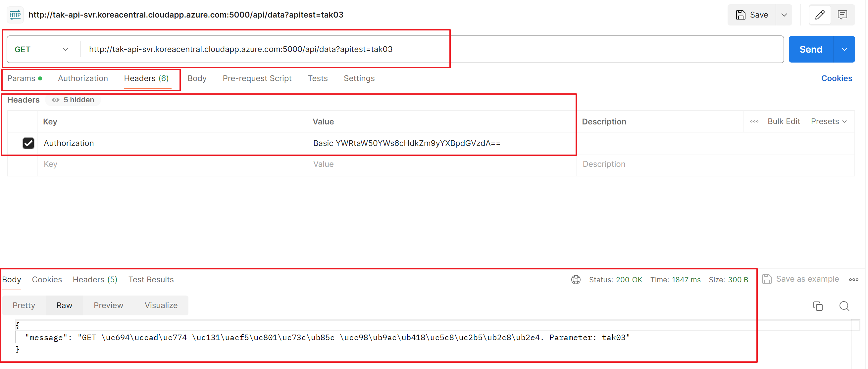
Task: Click the search response magnifier icon
Action: tap(844, 306)
